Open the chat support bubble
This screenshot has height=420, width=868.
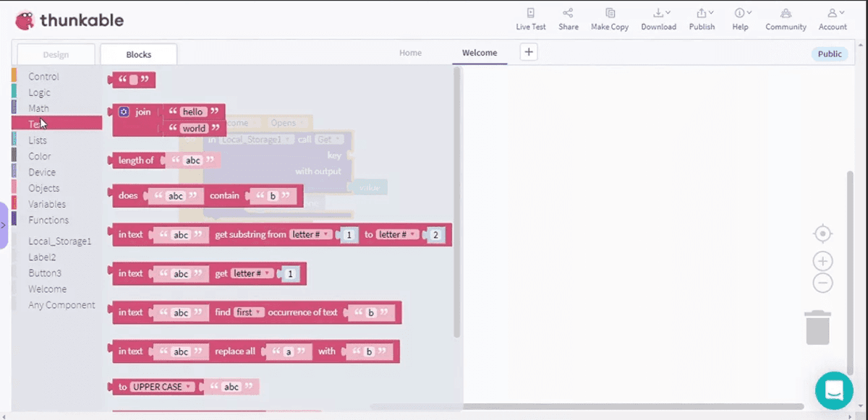pyautogui.click(x=834, y=390)
